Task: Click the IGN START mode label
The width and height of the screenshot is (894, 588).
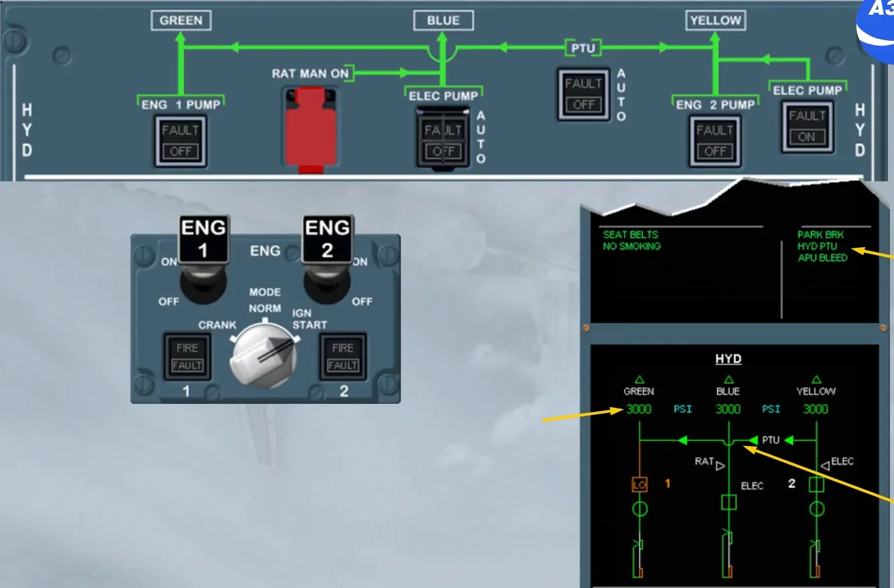Action: 310,319
